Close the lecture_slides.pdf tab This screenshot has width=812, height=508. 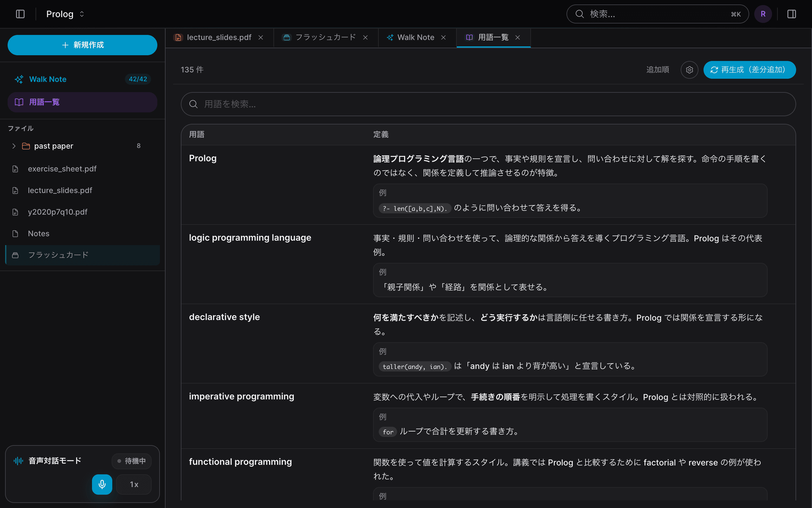click(x=261, y=37)
